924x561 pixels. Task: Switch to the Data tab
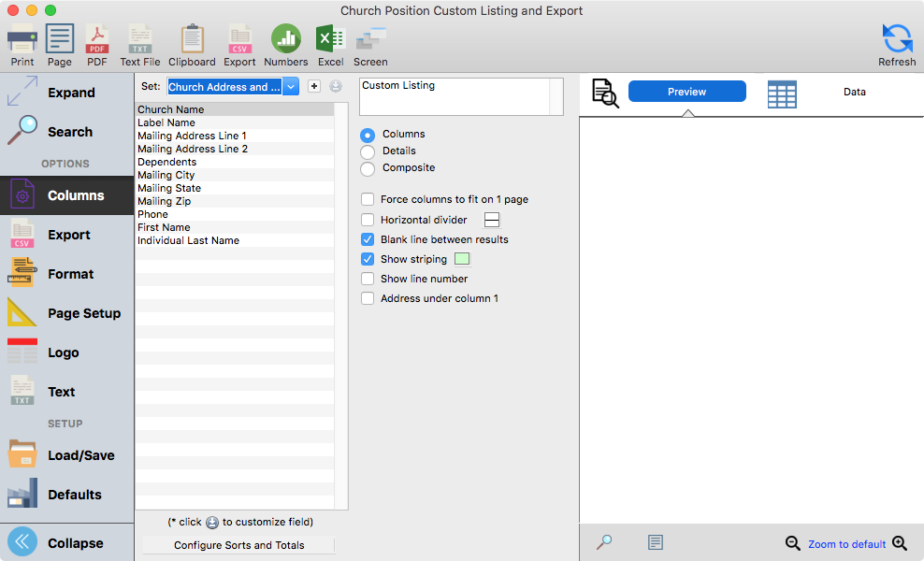click(854, 92)
